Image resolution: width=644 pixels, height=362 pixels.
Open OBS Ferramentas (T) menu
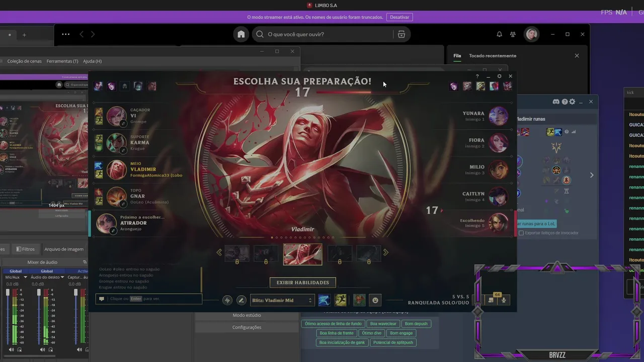click(x=62, y=61)
